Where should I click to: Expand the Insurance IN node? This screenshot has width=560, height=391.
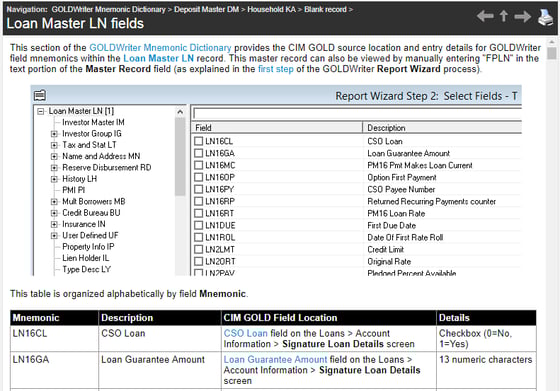click(54, 225)
